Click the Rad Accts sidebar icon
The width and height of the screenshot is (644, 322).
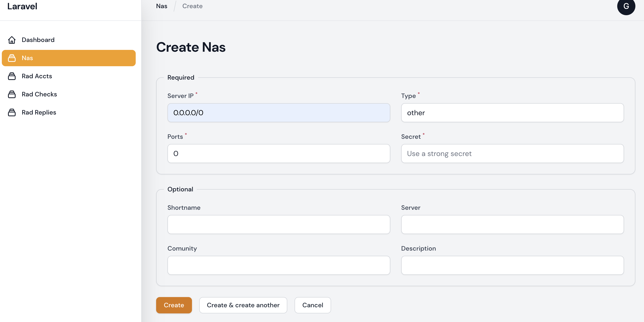pyautogui.click(x=12, y=76)
